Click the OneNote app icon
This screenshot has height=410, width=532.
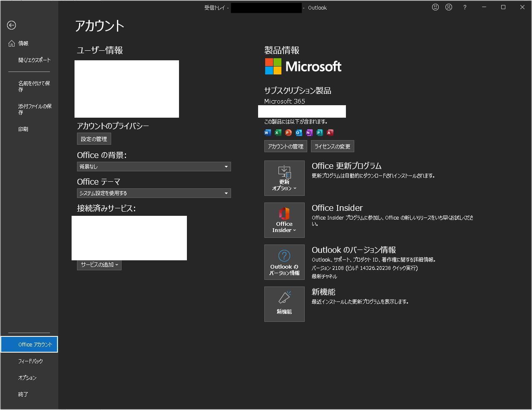click(x=309, y=133)
